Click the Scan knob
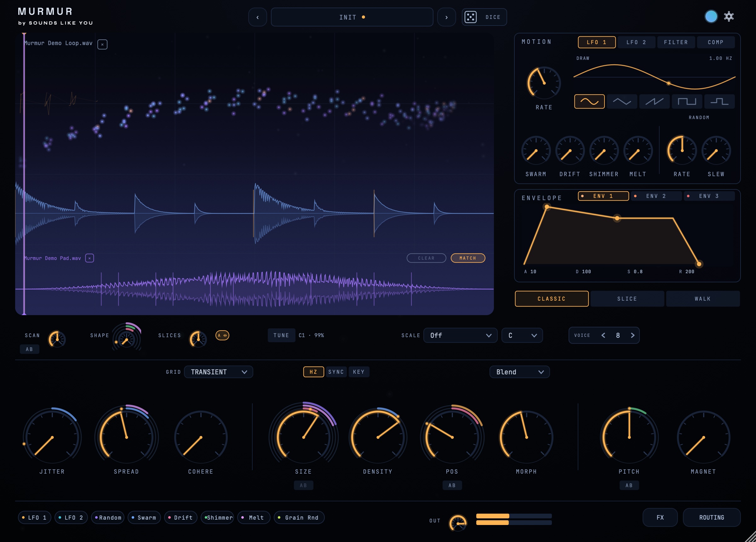This screenshot has width=756, height=542. [x=57, y=339]
